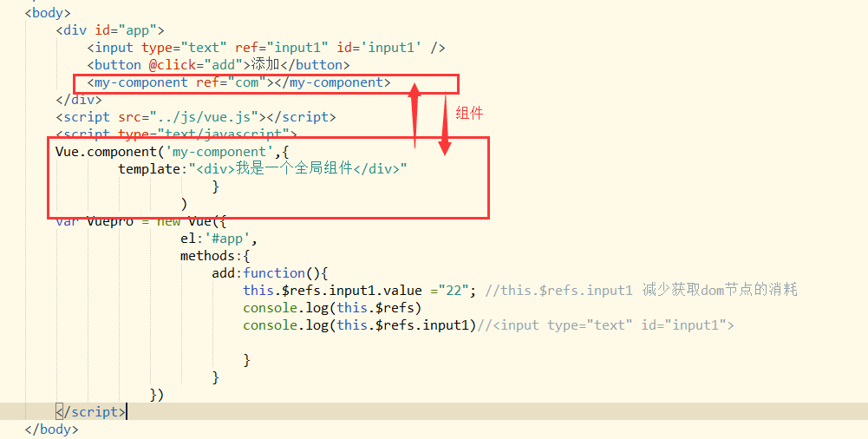Image resolution: width=868 pixels, height=439 pixels.
Task: Click the closing </script> tag on highlighted line
Action: click(x=91, y=412)
